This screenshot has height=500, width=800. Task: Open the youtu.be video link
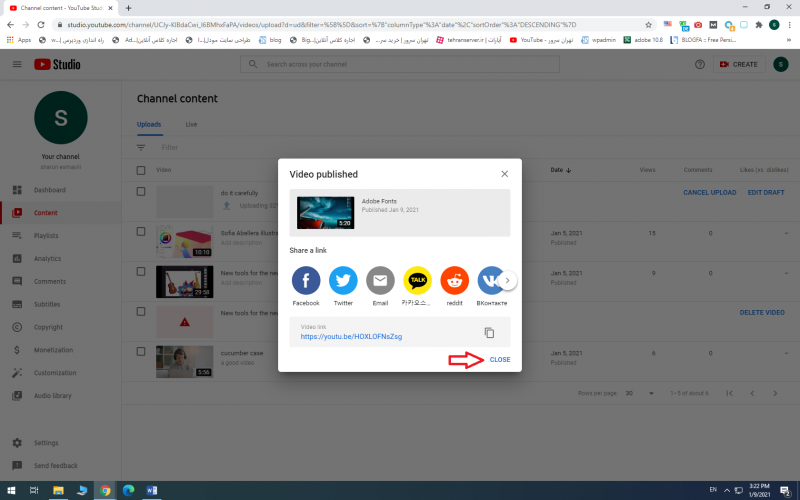(351, 337)
